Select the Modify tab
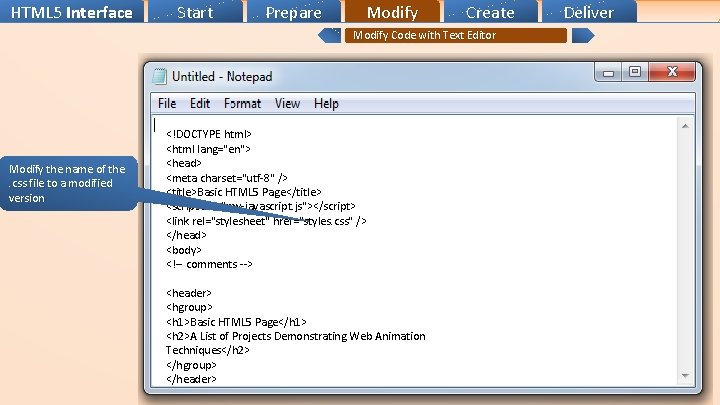The image size is (720, 405). tap(392, 11)
